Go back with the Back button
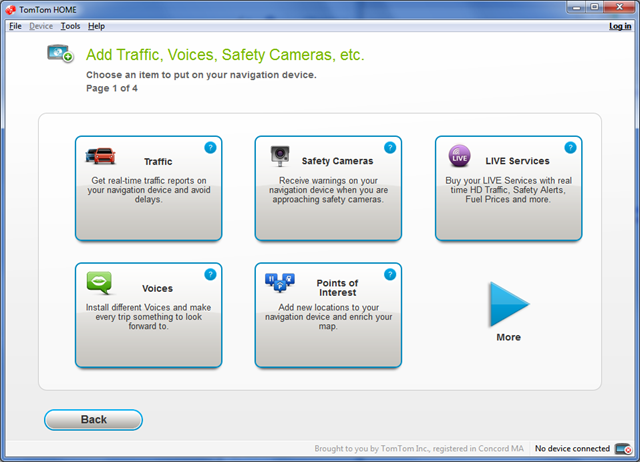640x462 pixels. click(x=93, y=420)
